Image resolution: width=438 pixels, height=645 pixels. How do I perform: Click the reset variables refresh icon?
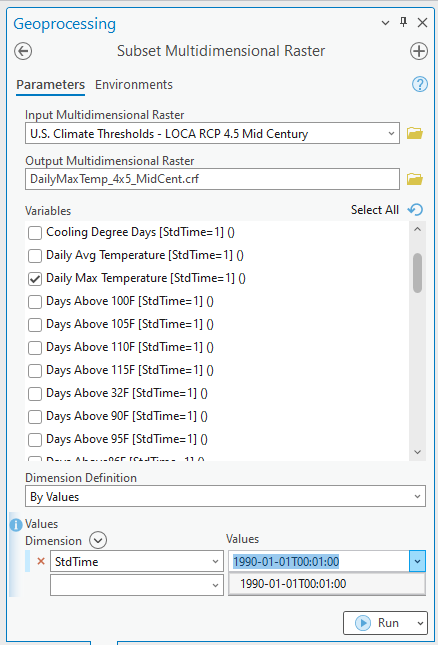coord(415,210)
